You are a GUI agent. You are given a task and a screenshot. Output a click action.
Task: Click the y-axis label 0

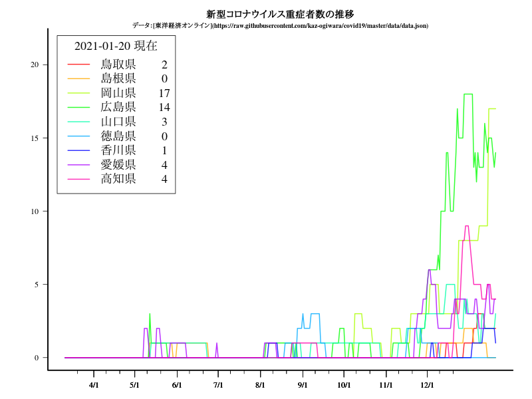point(37,358)
